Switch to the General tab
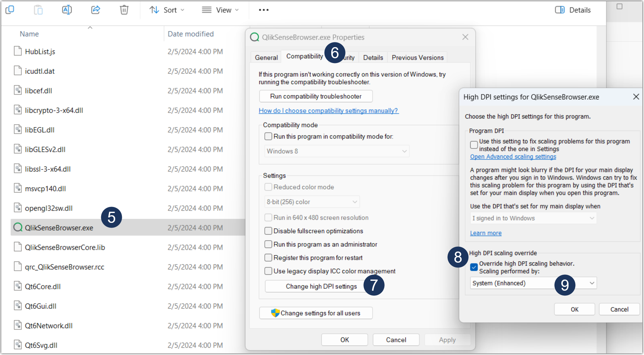This screenshot has width=644, height=355. (x=266, y=57)
